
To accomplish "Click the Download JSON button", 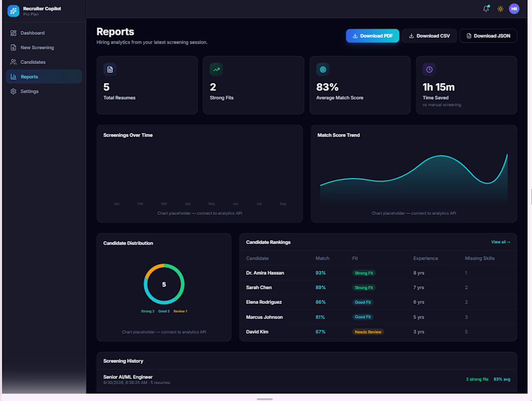I will (x=488, y=36).
